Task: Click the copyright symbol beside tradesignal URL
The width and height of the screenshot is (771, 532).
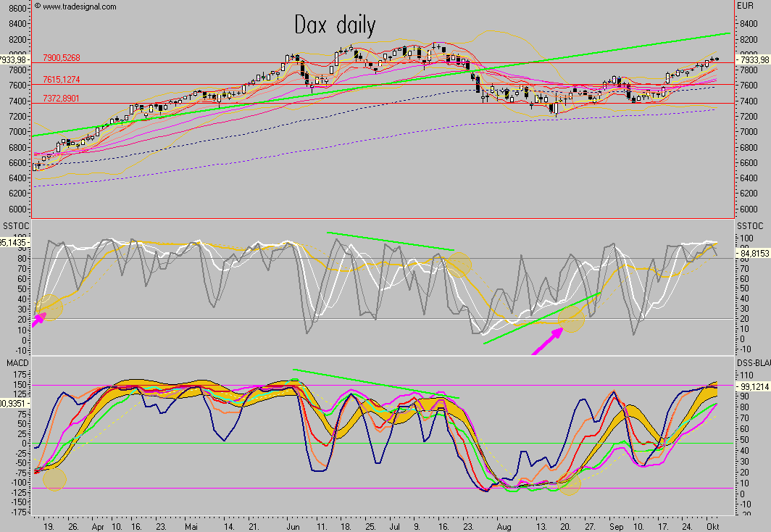Action: click(37, 7)
